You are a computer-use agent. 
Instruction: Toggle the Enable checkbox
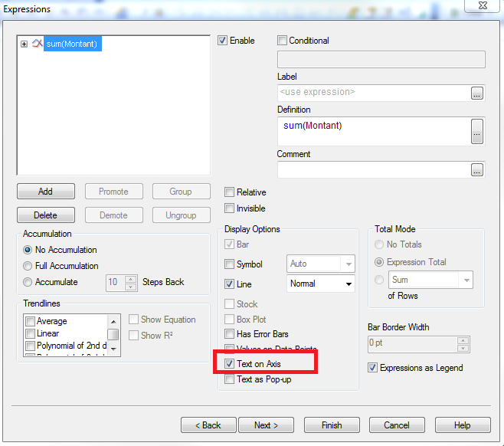coord(222,41)
